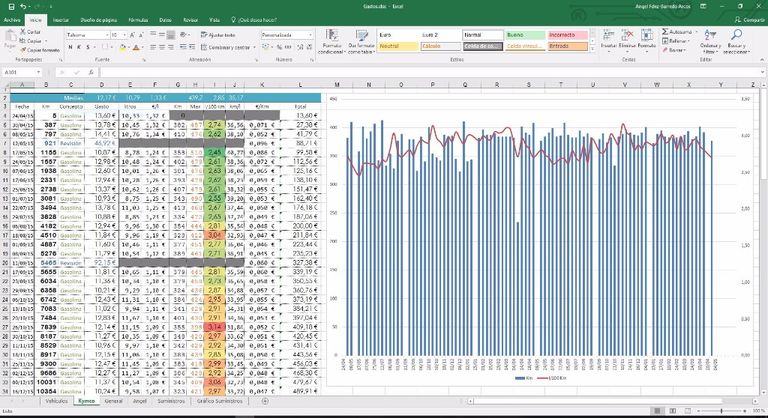Image resolution: width=768 pixels, height=418 pixels.
Task: Open Formato condicional in the ribbon
Action: pos(334,41)
